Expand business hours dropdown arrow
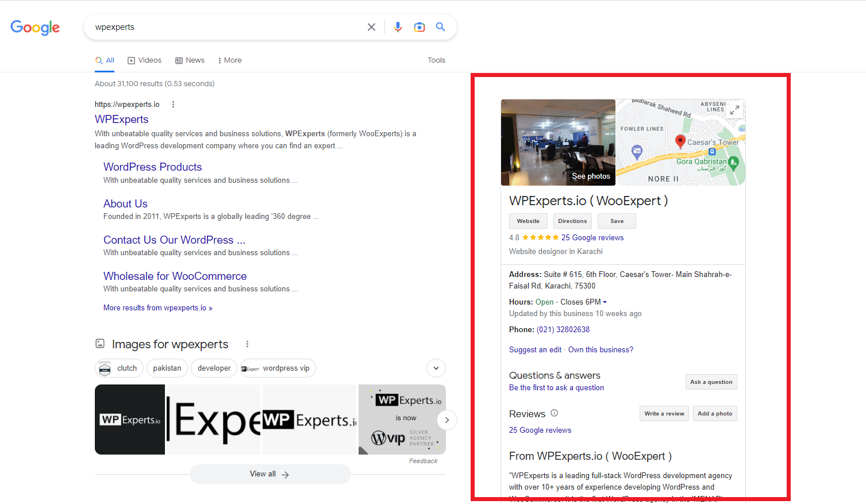866x504 pixels. pyautogui.click(x=605, y=302)
